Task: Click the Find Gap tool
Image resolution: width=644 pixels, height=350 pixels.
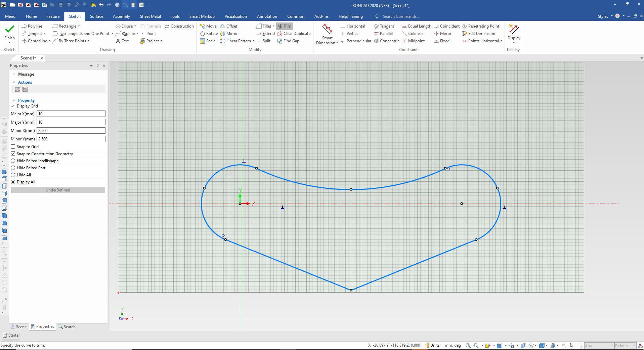Action: [288, 41]
